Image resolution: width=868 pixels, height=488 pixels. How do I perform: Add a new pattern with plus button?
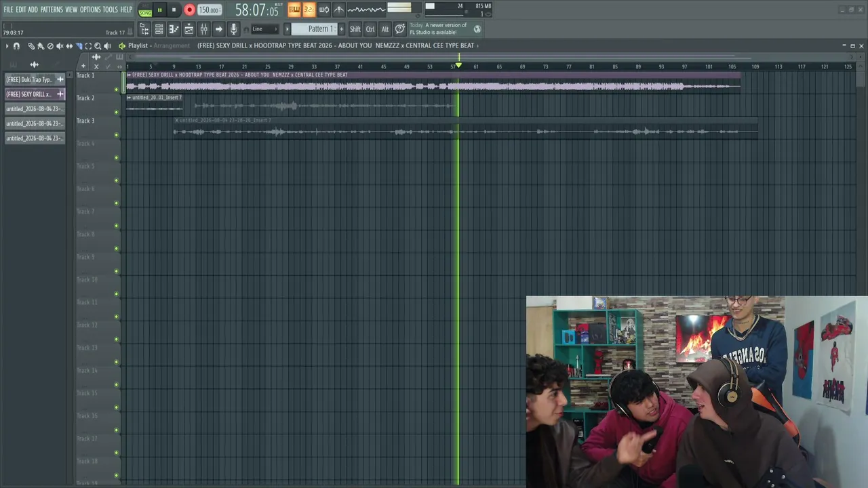(x=341, y=29)
